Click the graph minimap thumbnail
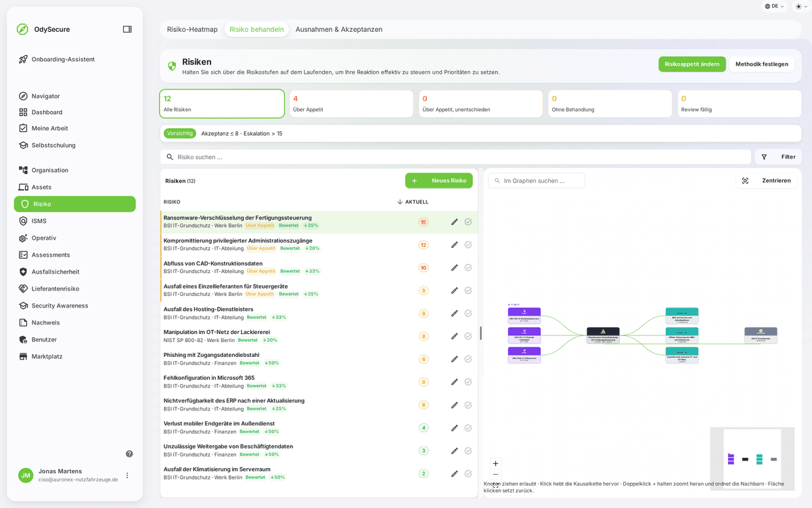This screenshot has width=812, height=508. (x=752, y=459)
